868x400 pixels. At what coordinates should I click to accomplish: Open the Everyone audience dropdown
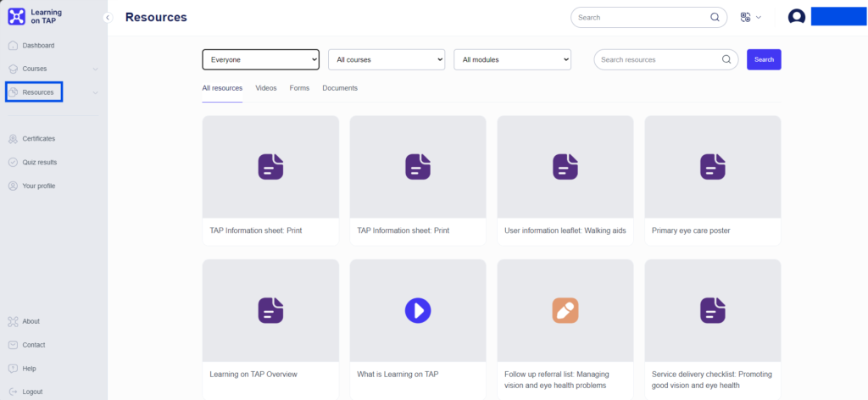[260, 59]
